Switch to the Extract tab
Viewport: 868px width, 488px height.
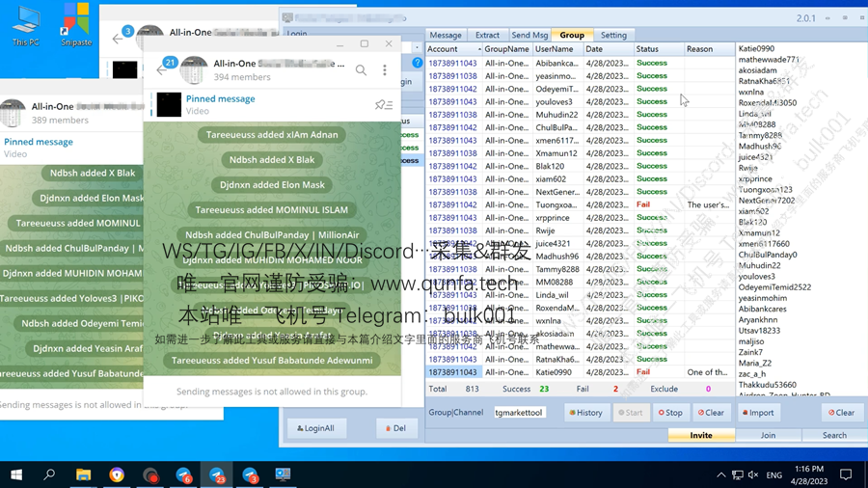click(487, 35)
